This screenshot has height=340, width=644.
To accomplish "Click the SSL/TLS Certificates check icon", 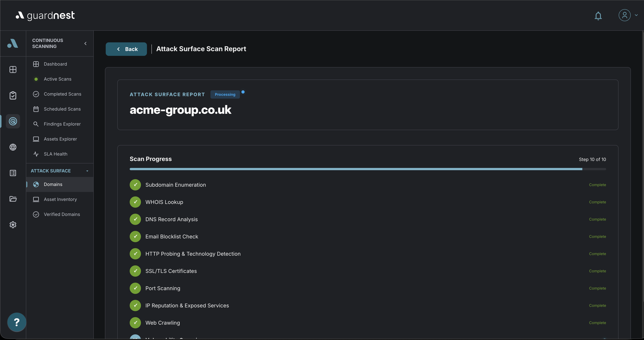I will click(x=135, y=271).
